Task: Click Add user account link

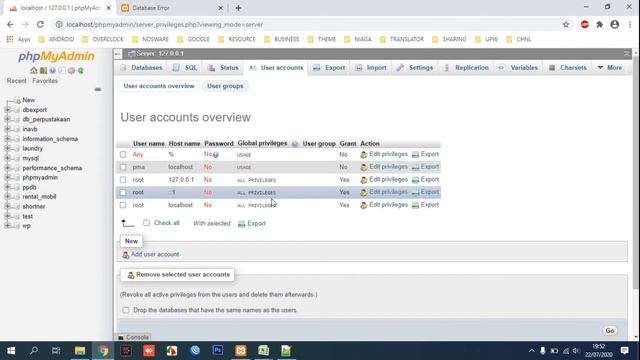Action: pos(155,254)
